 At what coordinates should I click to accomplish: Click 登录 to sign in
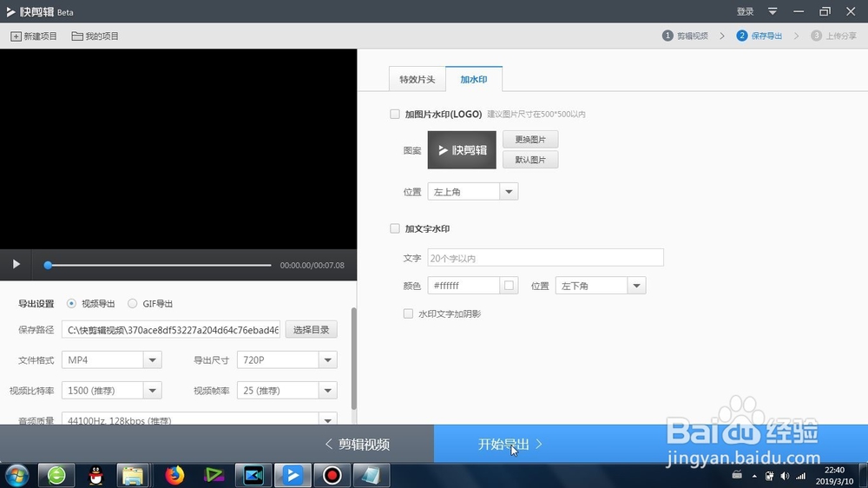(x=745, y=11)
